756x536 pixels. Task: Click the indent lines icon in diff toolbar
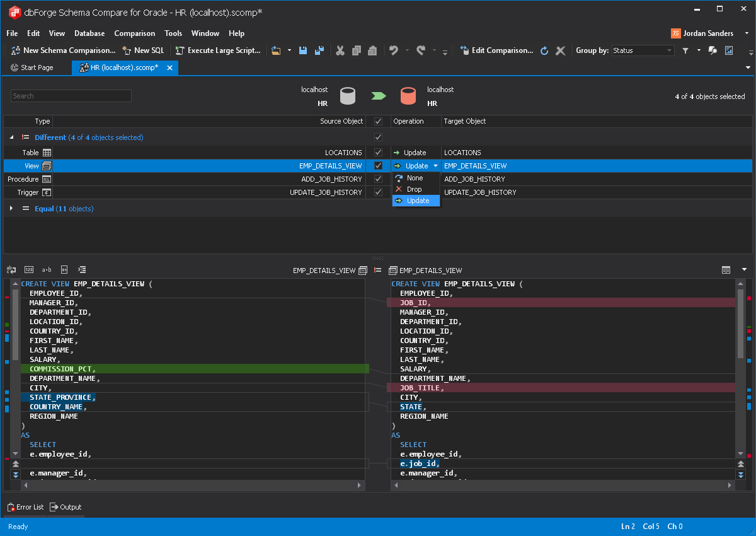tap(82, 270)
